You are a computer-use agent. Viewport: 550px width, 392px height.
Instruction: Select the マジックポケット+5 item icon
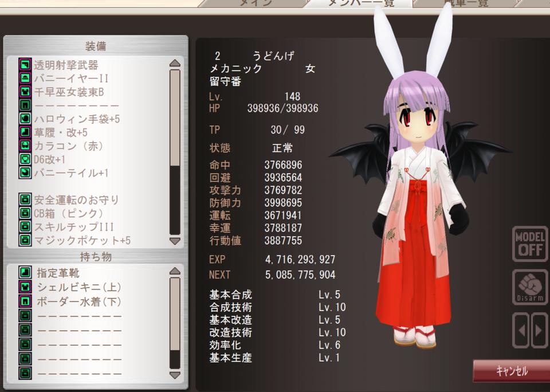25,240
